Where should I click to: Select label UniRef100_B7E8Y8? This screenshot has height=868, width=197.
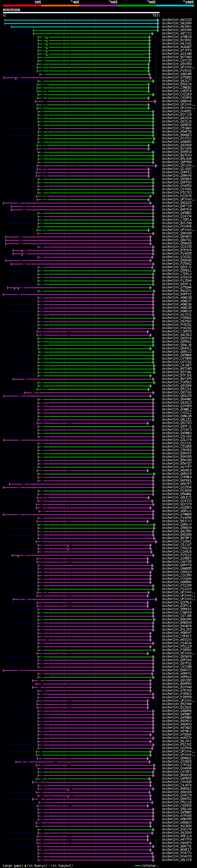click(x=176, y=250)
